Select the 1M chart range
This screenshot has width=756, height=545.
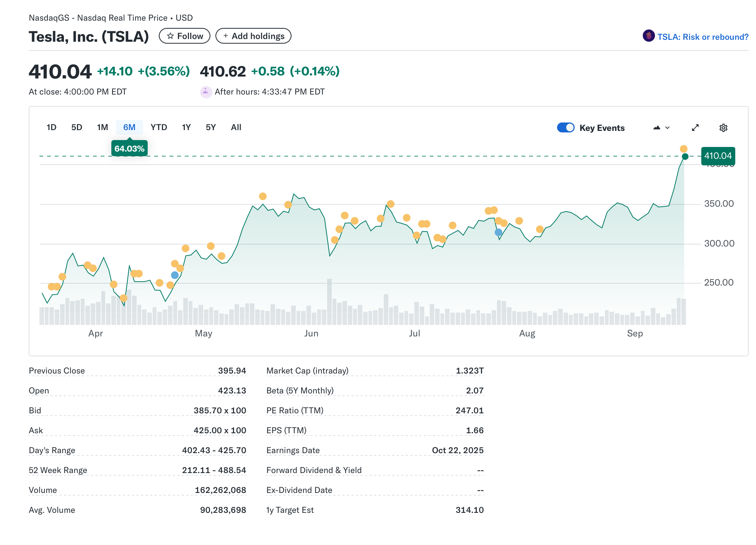(x=103, y=127)
